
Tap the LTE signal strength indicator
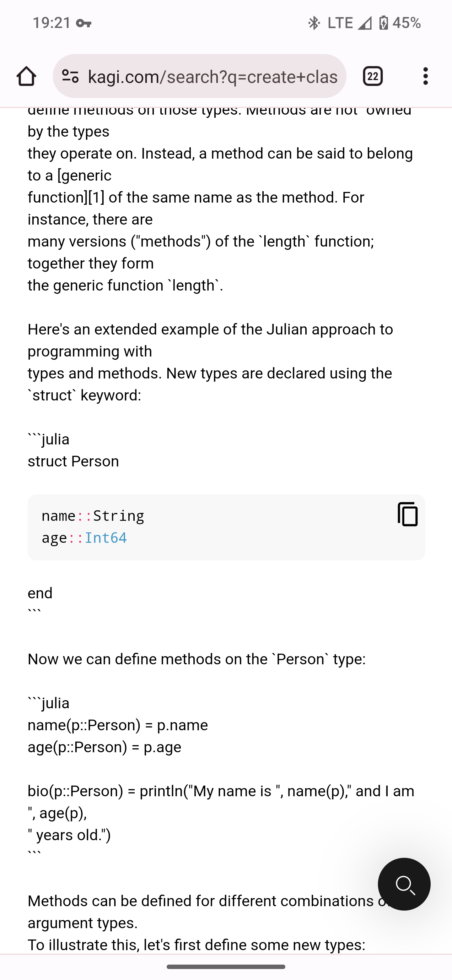tap(364, 23)
